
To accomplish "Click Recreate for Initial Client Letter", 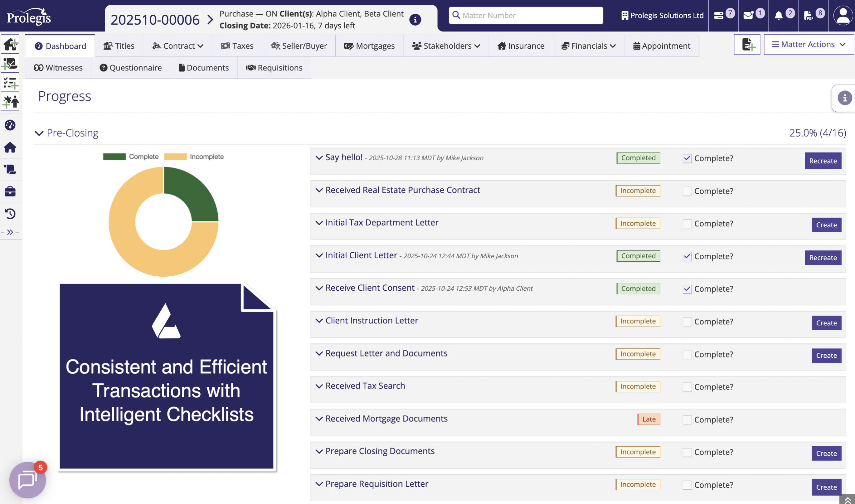I will point(823,258).
